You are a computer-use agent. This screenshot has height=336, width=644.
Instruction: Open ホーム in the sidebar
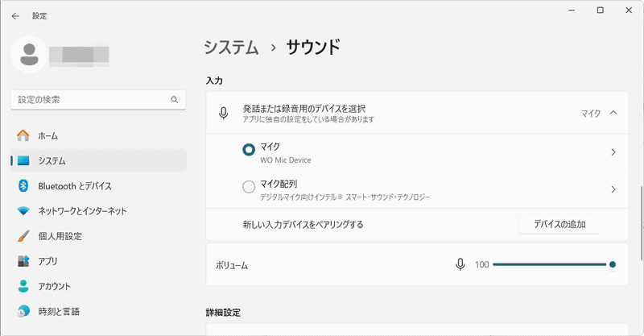(x=98, y=135)
